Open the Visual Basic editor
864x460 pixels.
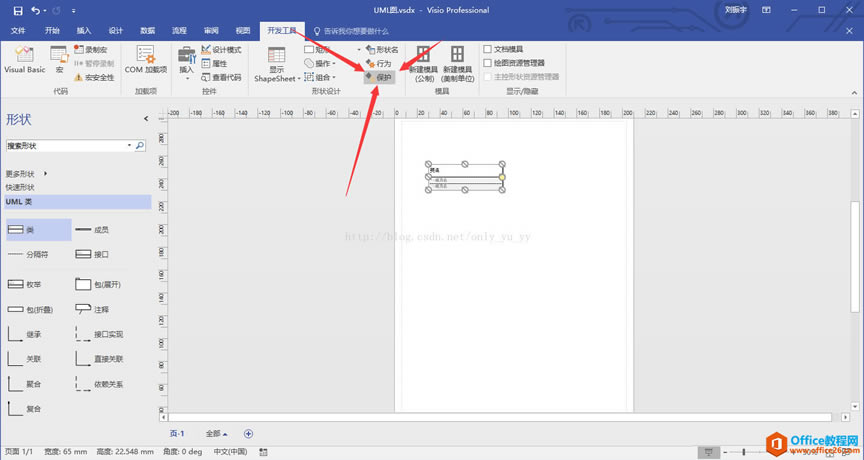click(x=24, y=61)
